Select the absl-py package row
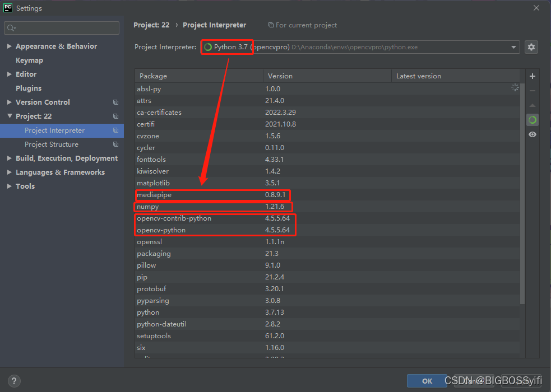This screenshot has width=551, height=392. (327, 89)
